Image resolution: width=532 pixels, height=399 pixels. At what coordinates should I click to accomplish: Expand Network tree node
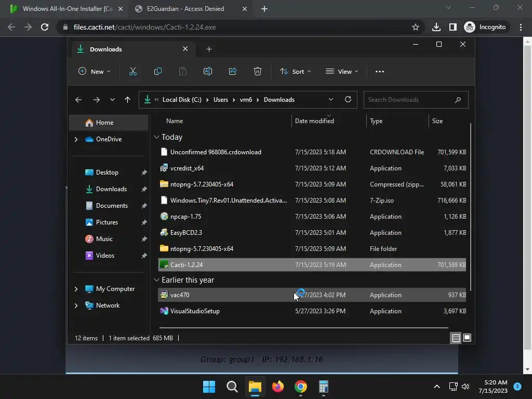76,305
